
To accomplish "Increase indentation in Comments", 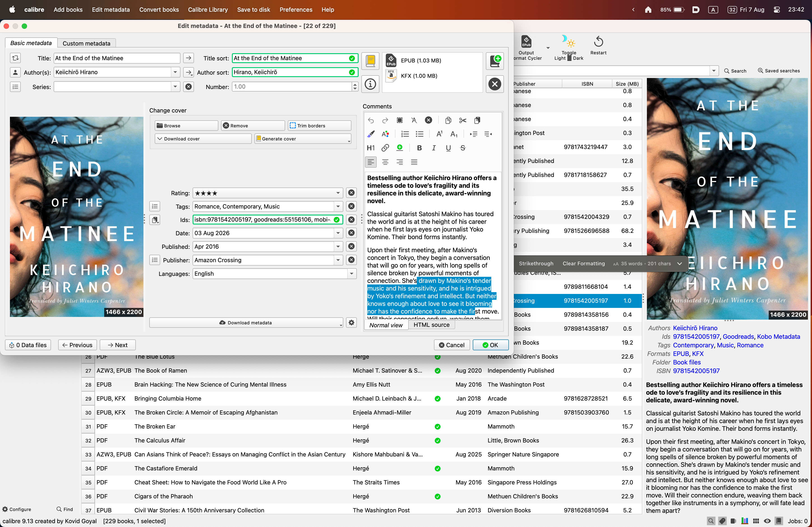I will 473,134.
